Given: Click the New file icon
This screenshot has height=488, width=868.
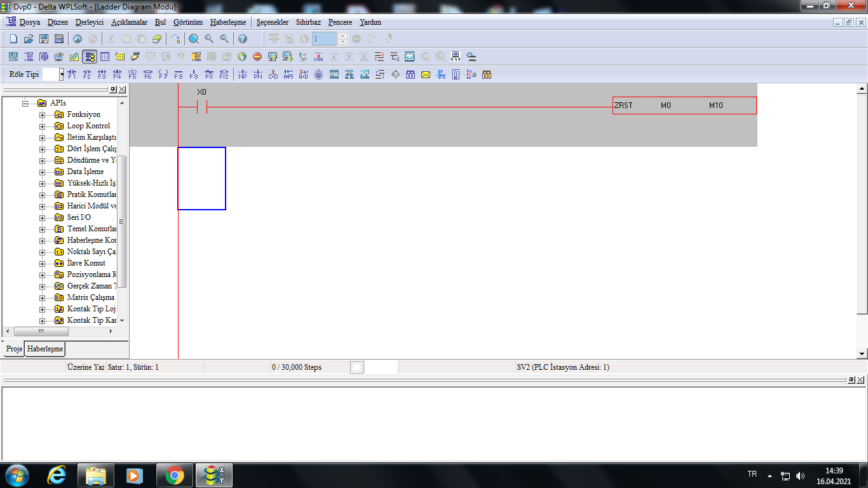Looking at the screenshot, I should tap(13, 39).
